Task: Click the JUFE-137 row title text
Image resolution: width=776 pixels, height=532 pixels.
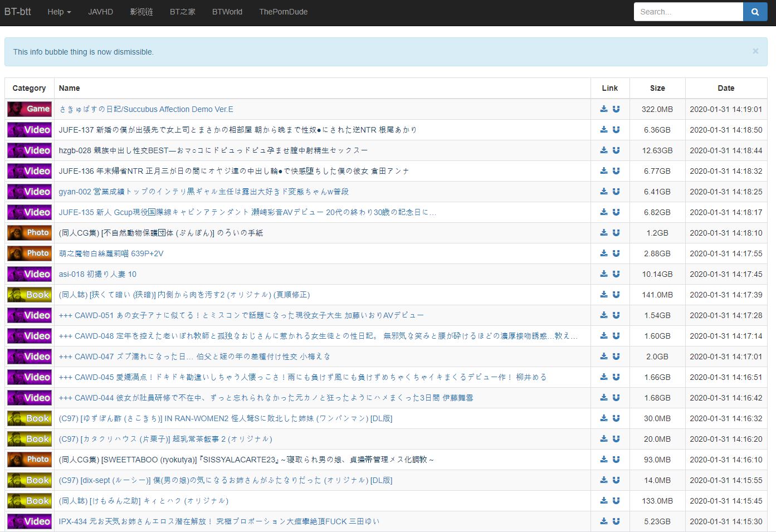Action: click(238, 130)
